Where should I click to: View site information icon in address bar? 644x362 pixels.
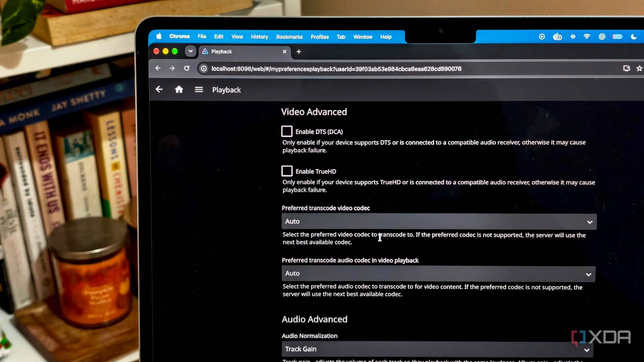204,69
